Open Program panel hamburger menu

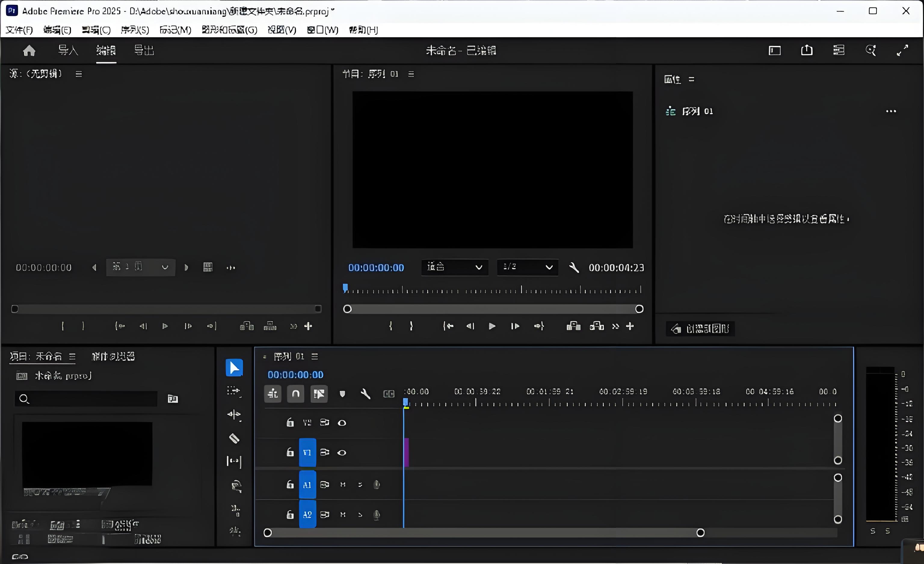coord(411,74)
